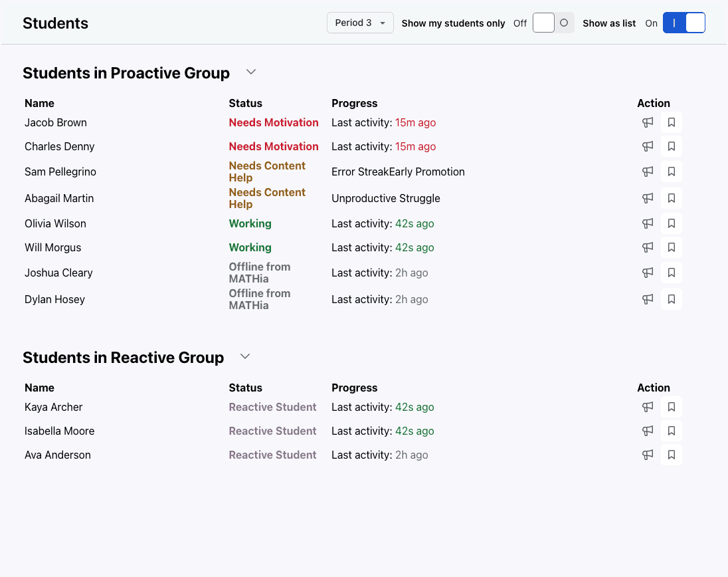Screen dimensions: 728x577
Task: Click Joshua Cleary's 2h ago activity
Action: pos(411,273)
